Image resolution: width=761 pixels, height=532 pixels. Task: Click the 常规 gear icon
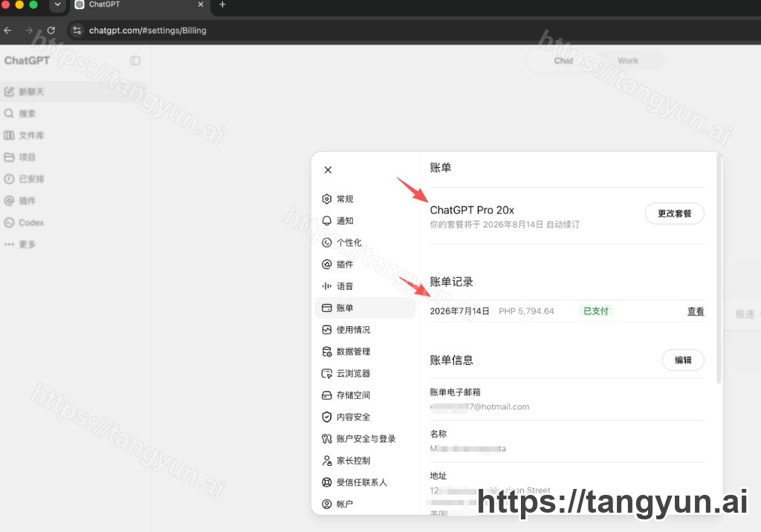point(327,199)
